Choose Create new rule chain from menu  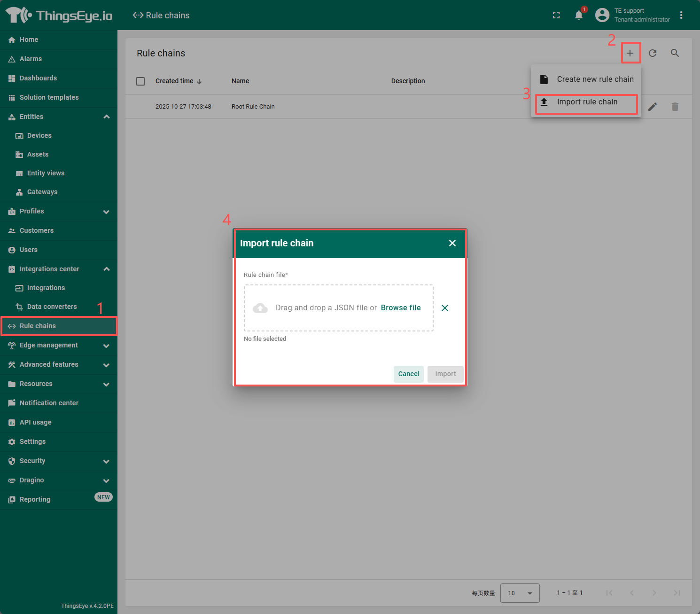595,79
